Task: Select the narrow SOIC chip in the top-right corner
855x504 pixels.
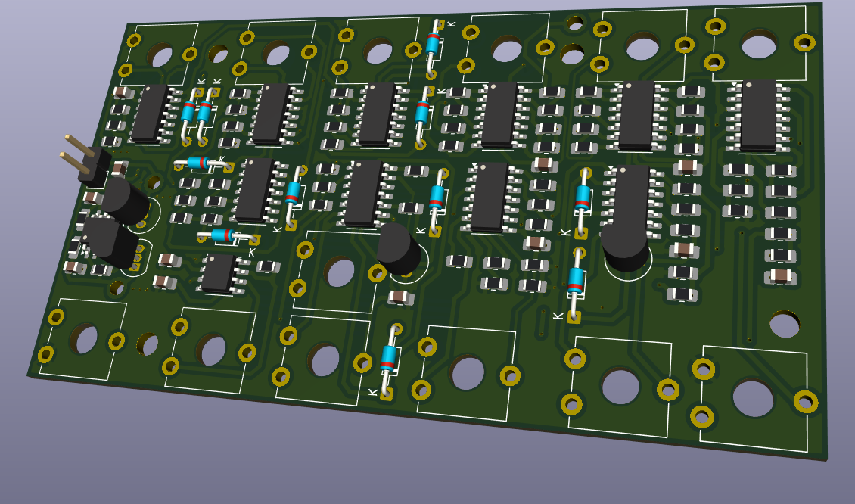Action: coord(759,115)
